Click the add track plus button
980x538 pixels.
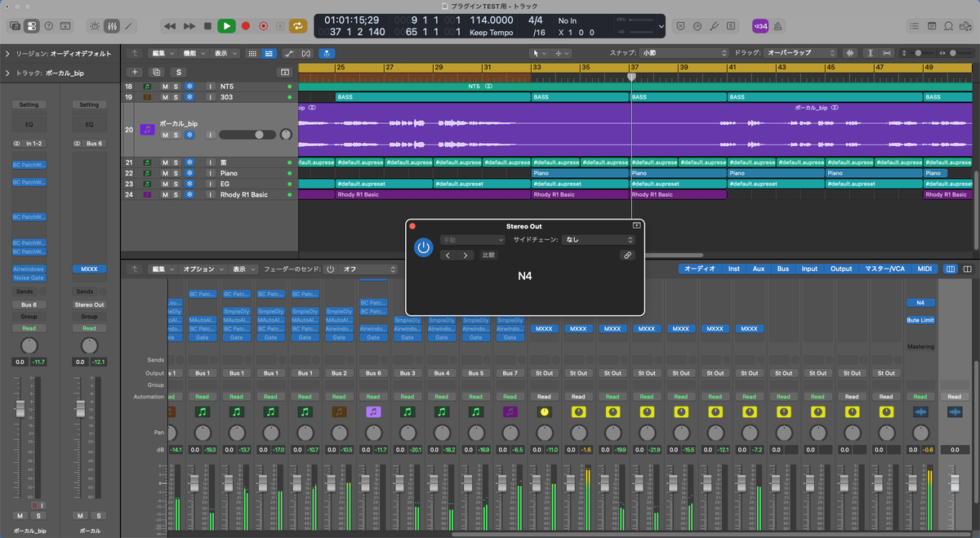pyautogui.click(x=136, y=72)
